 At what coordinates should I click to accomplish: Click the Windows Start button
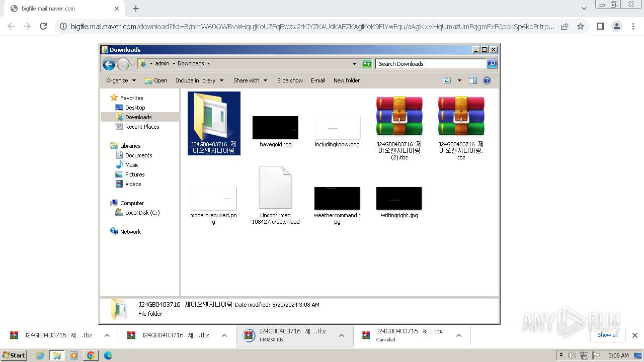(14, 355)
